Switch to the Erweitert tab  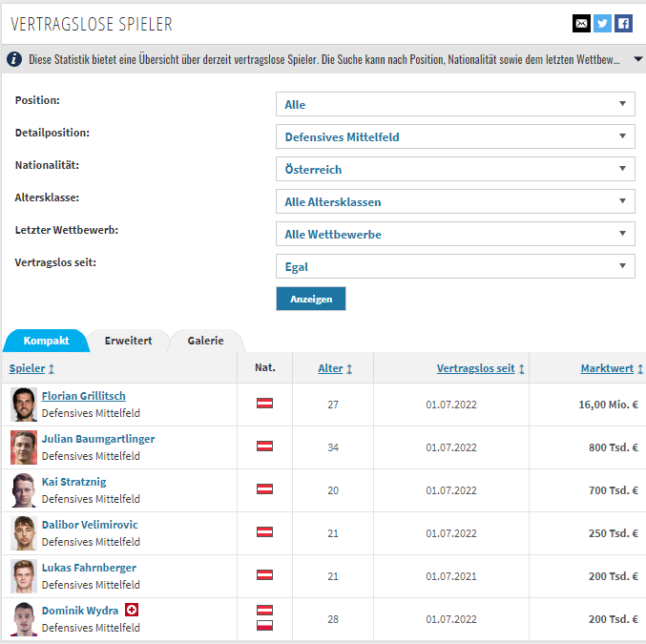click(x=128, y=341)
